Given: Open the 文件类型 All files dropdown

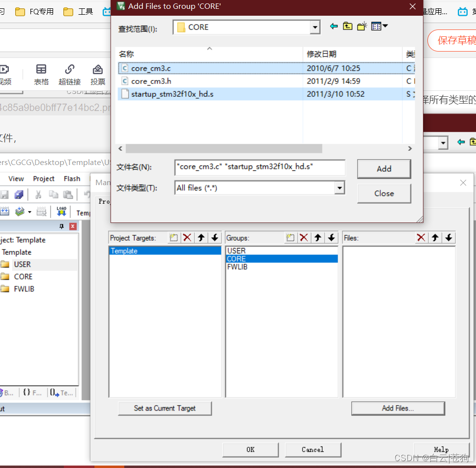Looking at the screenshot, I should 339,188.
